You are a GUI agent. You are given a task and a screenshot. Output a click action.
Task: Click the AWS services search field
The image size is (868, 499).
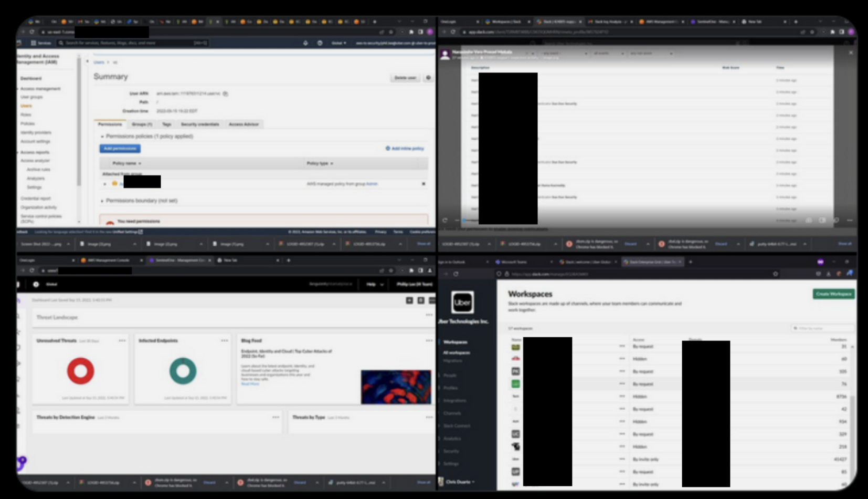point(132,43)
